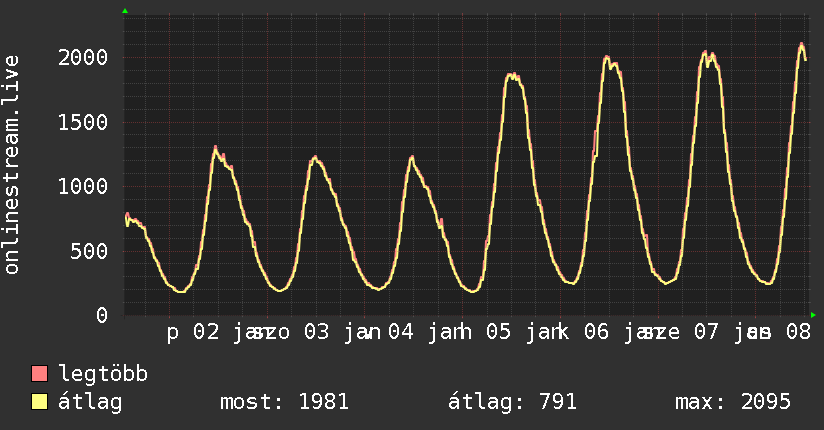Select the yellow swatch's átlag series label

90,402
